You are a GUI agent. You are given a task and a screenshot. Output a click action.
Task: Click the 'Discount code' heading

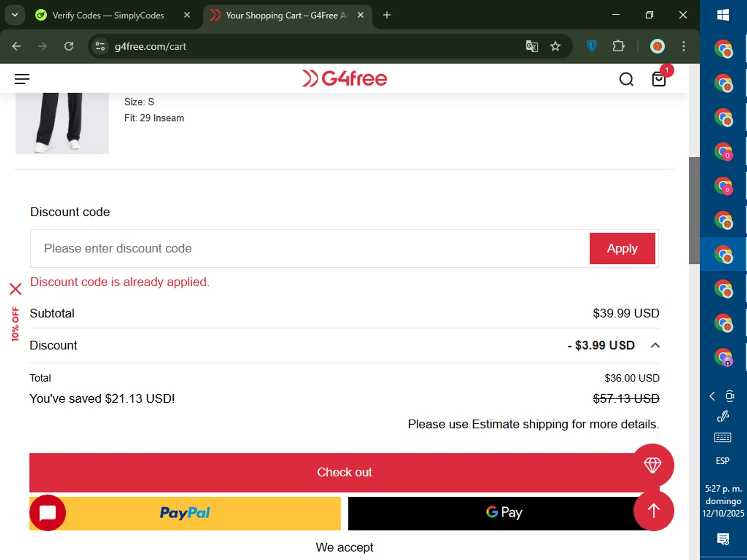(x=70, y=212)
